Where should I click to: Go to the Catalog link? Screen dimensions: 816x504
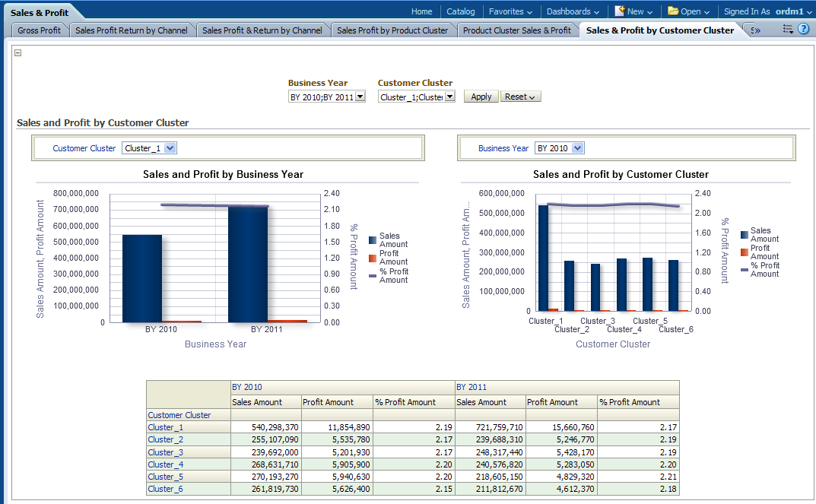pyautogui.click(x=460, y=11)
